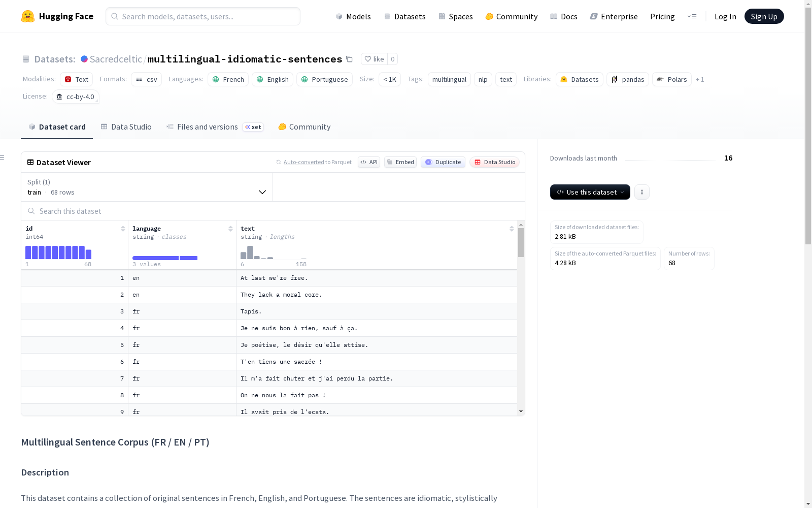Select the cell "On ne nous la fait pas !"
Viewport: 812px width, 508px height.
pyautogui.click(x=377, y=395)
